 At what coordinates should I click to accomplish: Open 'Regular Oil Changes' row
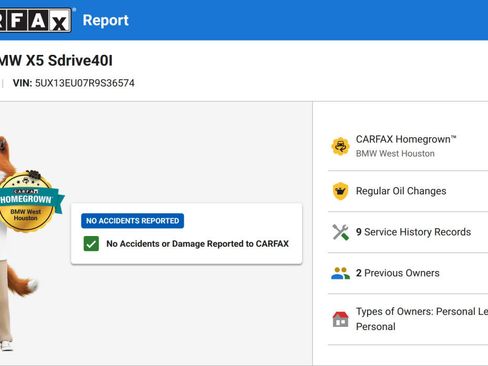tap(401, 191)
